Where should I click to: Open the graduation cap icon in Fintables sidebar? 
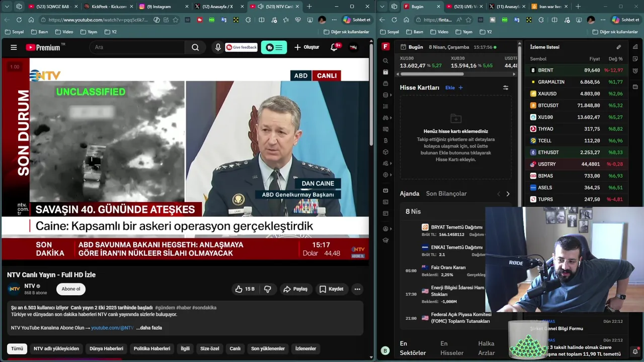pyautogui.click(x=385, y=240)
